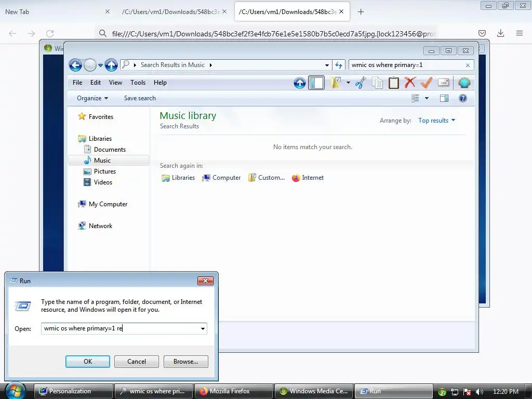Search again in Libraries
The image size is (532, 399).
[x=178, y=178]
